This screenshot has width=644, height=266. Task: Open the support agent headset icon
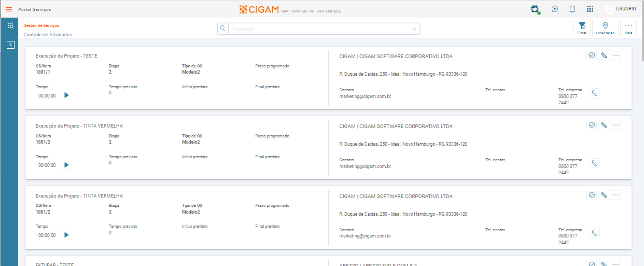pyautogui.click(x=535, y=9)
